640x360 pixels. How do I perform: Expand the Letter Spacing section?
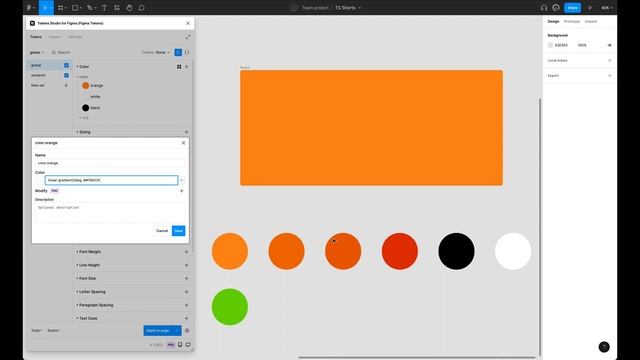tap(91, 292)
